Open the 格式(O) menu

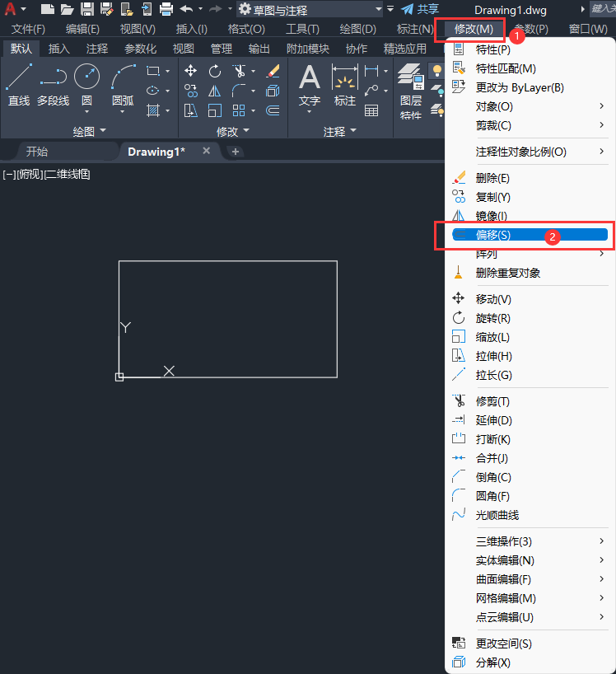(x=246, y=29)
